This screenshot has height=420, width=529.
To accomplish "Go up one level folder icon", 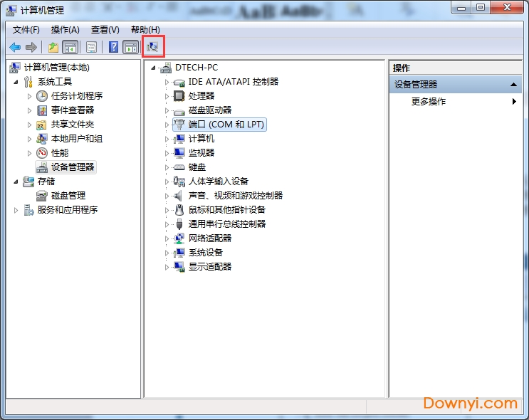I will pos(53,47).
